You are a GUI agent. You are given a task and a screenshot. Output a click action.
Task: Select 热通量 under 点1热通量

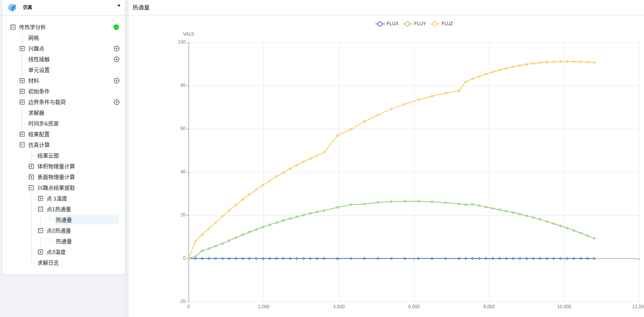click(64, 220)
